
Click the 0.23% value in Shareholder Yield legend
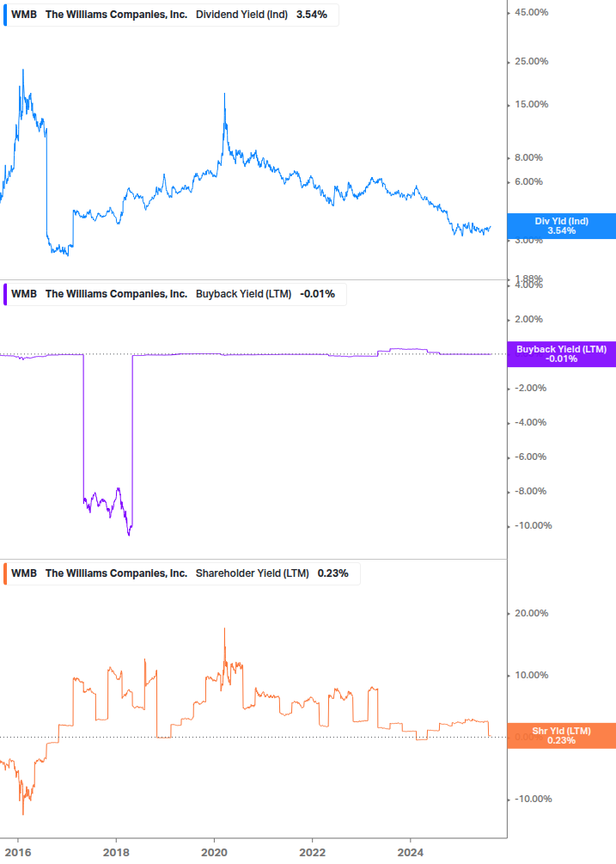click(x=333, y=573)
